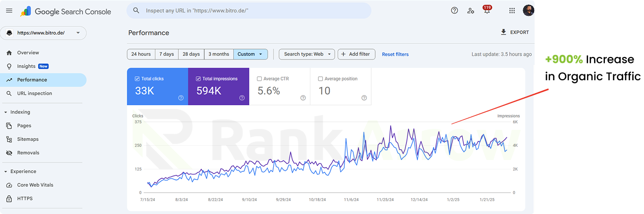Image resolution: width=644 pixels, height=214 pixels.
Task: Click help icon on Total clicks card
Action: click(181, 98)
